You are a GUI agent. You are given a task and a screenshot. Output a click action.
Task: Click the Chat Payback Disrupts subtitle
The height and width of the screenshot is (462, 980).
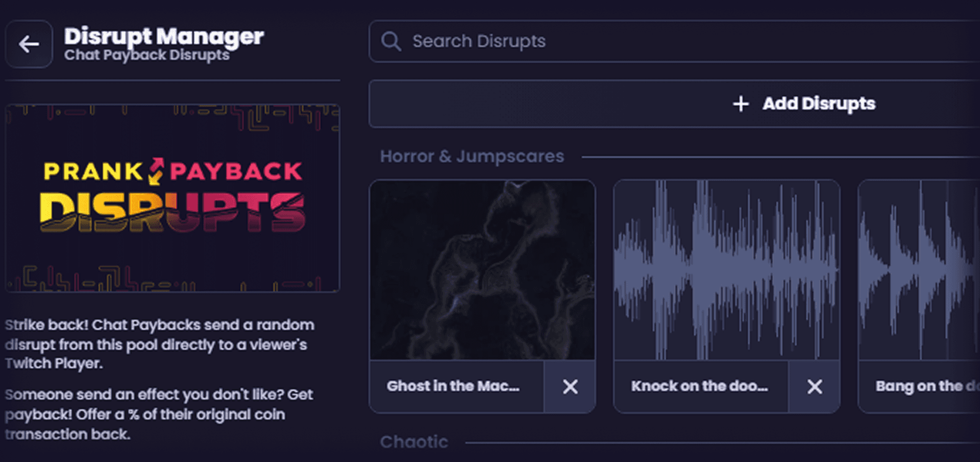(147, 55)
